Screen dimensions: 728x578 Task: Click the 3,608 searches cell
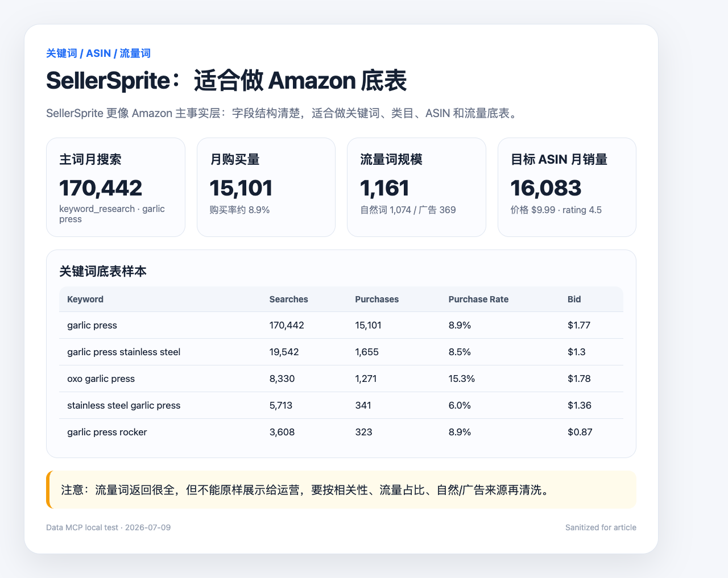point(282,433)
